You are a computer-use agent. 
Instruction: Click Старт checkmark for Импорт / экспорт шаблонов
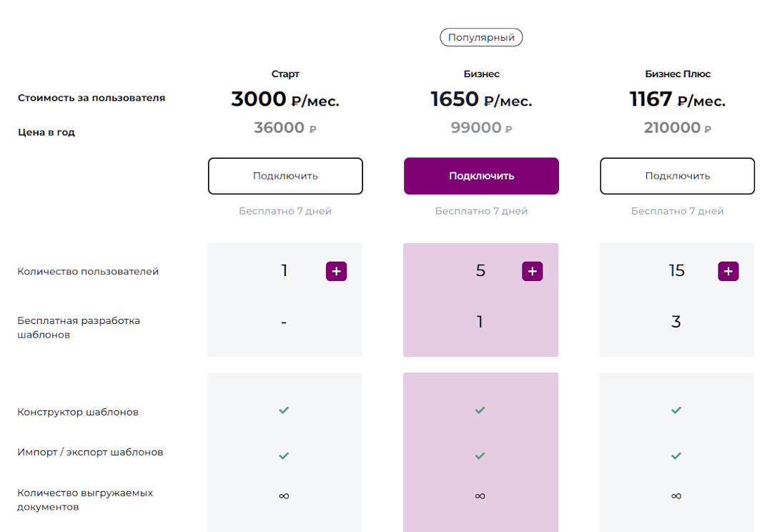coord(284,455)
